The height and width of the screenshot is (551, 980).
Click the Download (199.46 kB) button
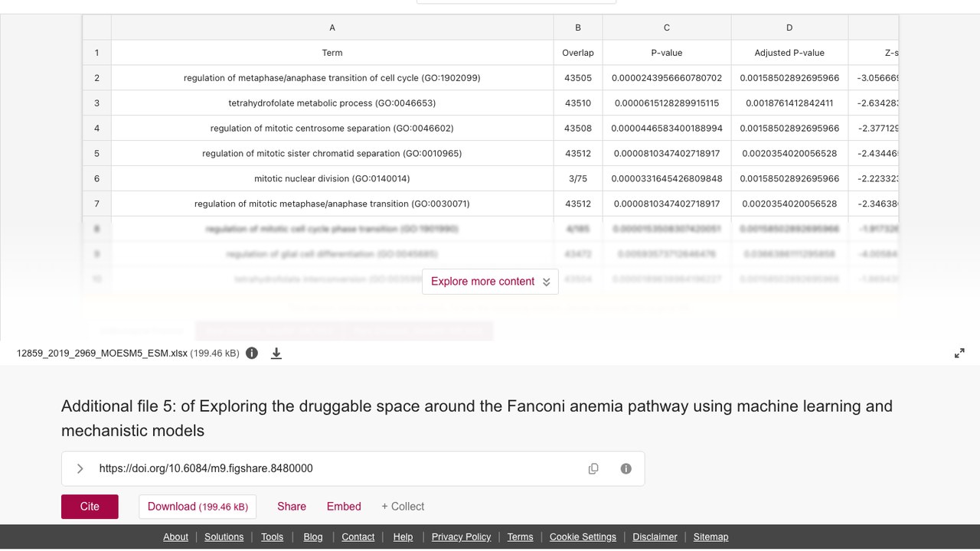click(x=198, y=507)
